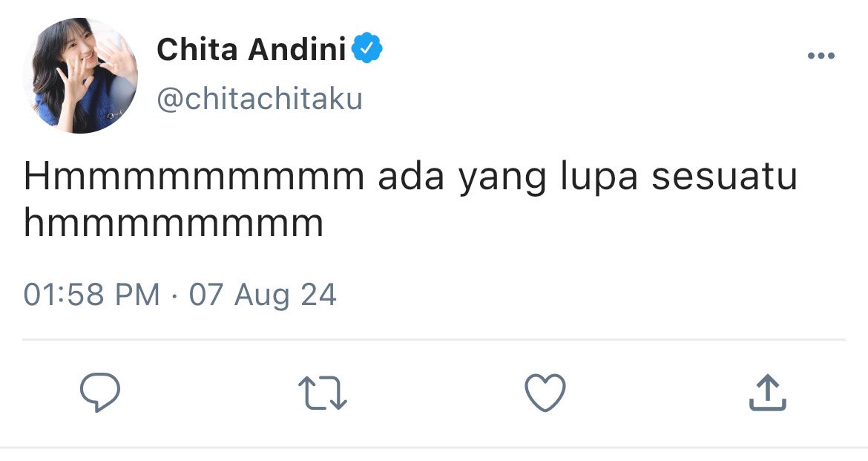Reply to the tweet via speech bubble icon

pos(100,392)
